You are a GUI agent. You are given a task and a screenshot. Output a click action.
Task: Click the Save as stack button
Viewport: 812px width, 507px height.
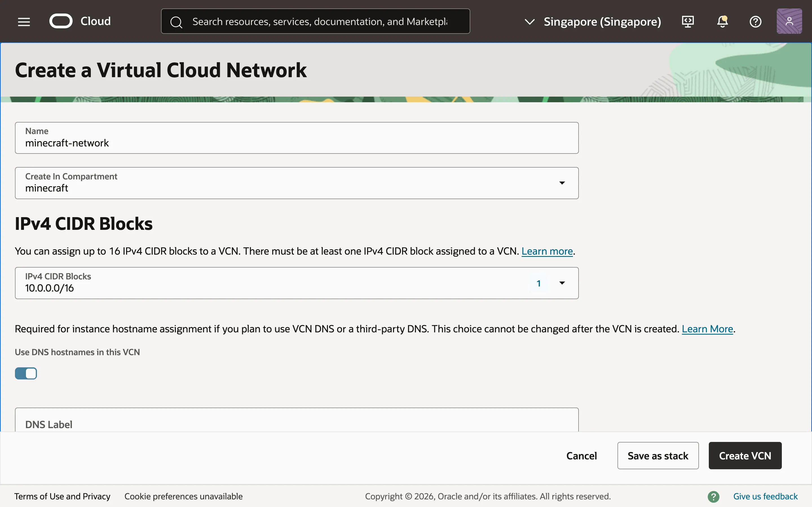(657, 455)
